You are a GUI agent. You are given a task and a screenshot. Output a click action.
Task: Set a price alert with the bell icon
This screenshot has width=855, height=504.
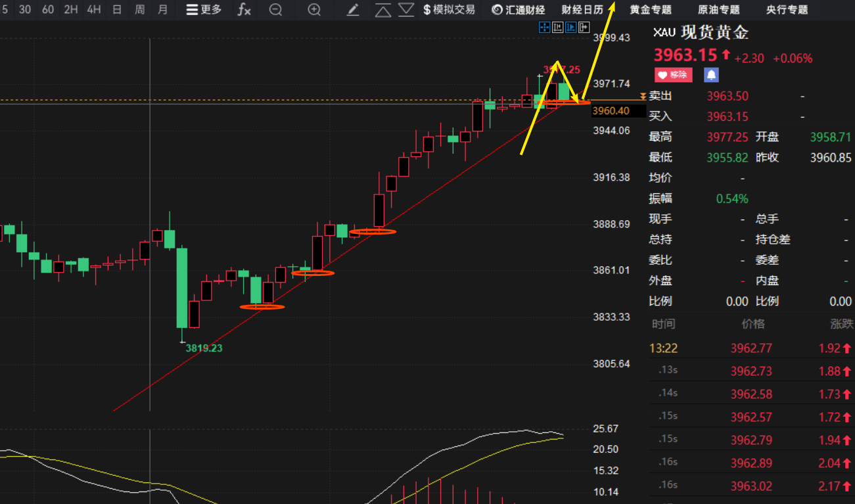(x=711, y=74)
